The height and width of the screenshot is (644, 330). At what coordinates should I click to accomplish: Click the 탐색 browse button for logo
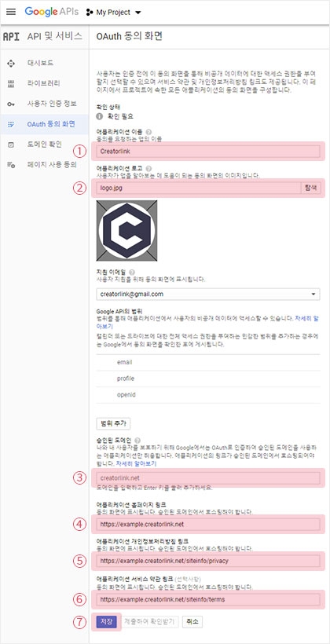[x=310, y=188]
